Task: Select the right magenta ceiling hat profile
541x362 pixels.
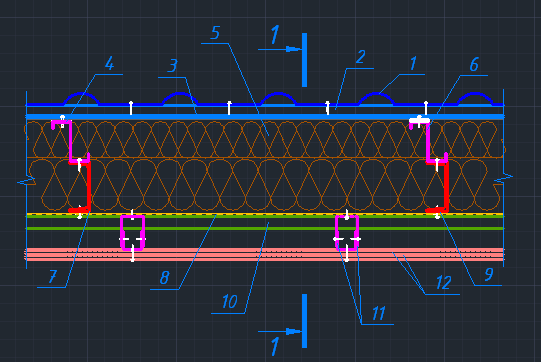Action: click(x=347, y=232)
